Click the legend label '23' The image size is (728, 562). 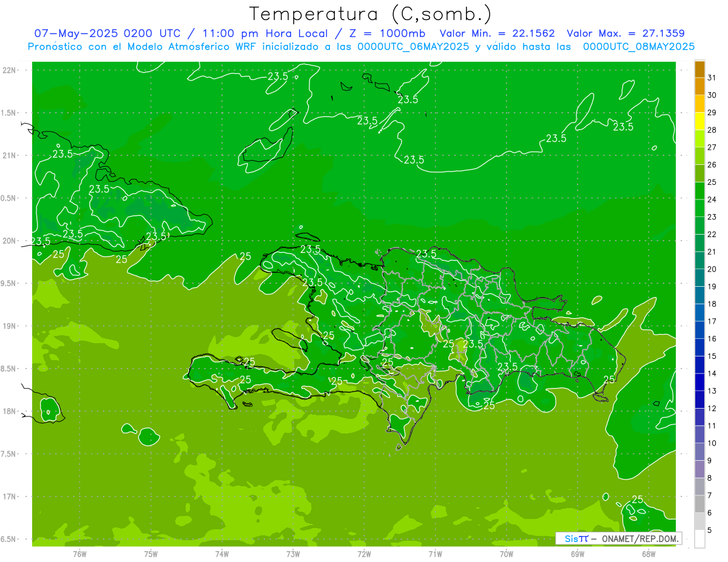click(x=712, y=217)
